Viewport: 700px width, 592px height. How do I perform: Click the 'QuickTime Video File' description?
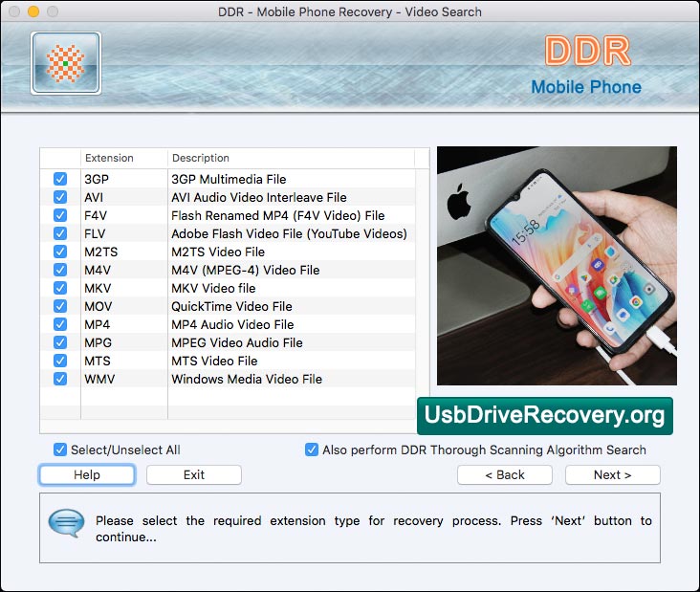point(231,306)
